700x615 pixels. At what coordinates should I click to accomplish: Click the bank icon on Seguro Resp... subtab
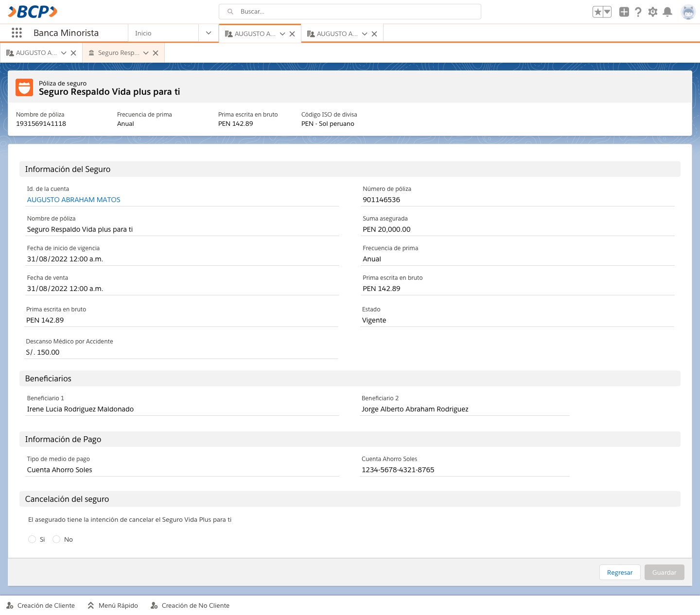point(91,53)
